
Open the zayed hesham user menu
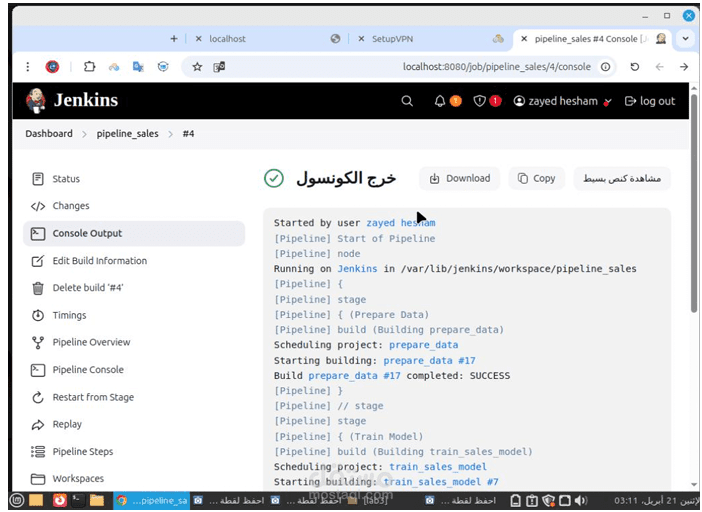coord(561,101)
